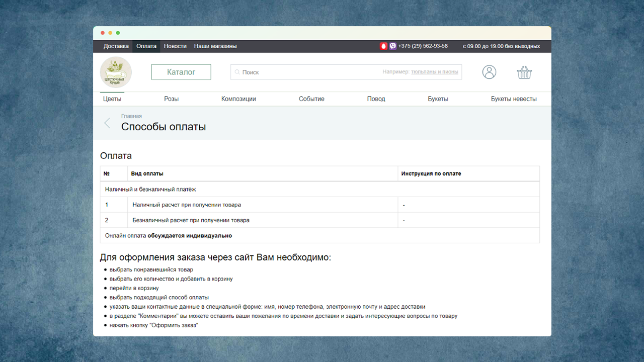The height and width of the screenshot is (362, 644).
Task: Click the phone number +375 (29) 562-93-58
Action: pyautogui.click(x=423, y=46)
